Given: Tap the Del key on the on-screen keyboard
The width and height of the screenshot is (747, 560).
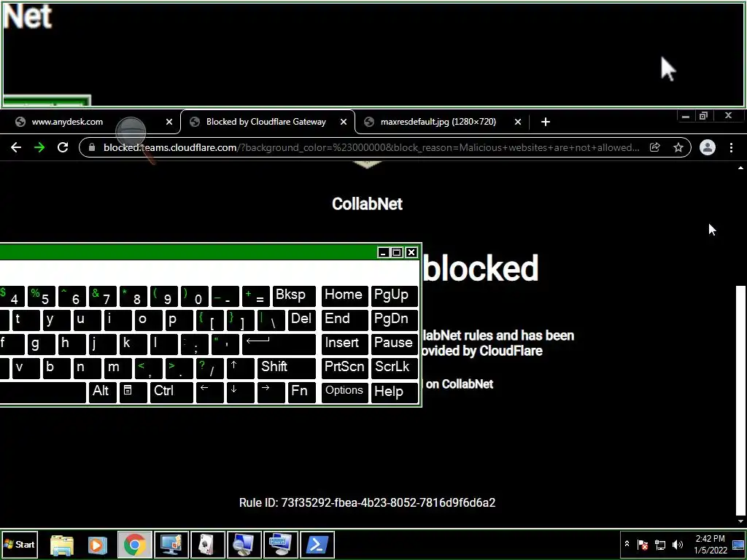Looking at the screenshot, I should [x=301, y=320].
